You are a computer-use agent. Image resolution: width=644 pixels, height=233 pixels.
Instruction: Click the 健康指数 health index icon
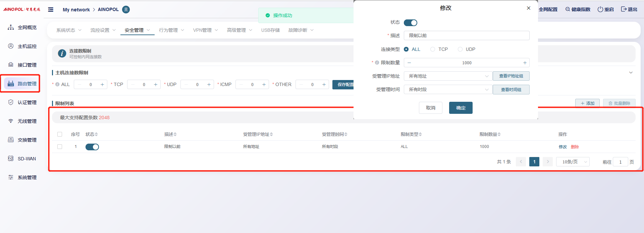568,9
